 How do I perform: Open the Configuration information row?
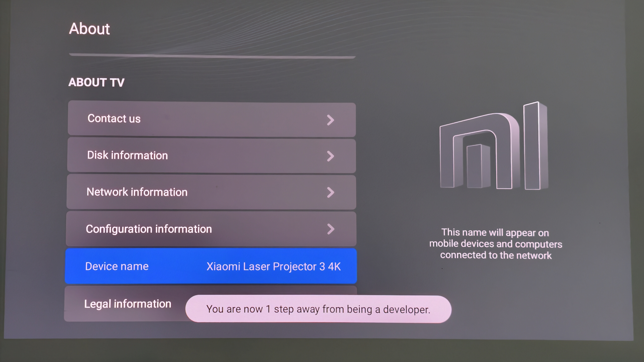(x=211, y=229)
